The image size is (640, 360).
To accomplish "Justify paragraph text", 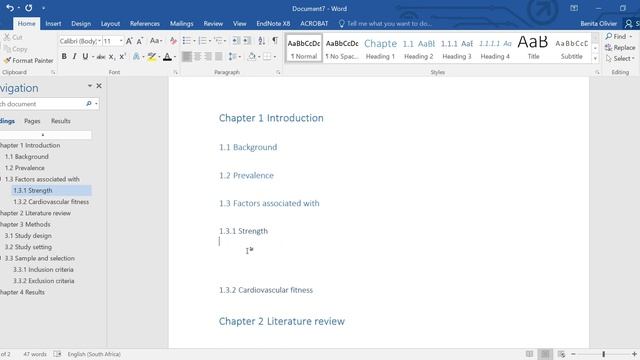I will 219,56.
